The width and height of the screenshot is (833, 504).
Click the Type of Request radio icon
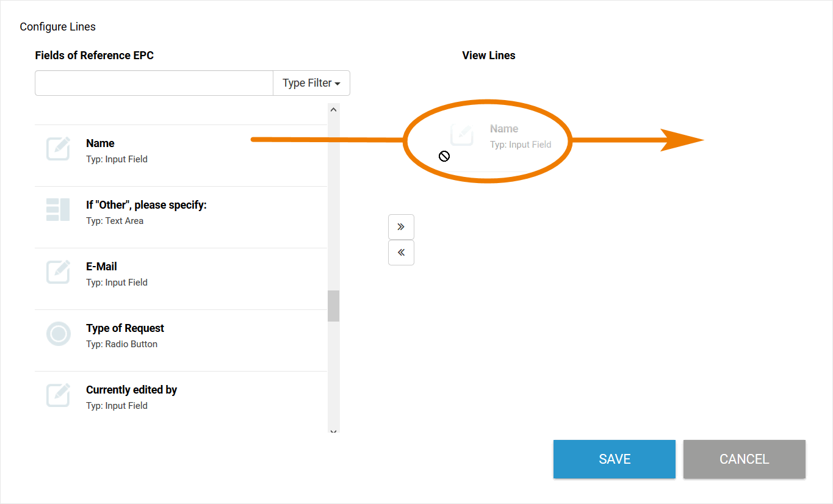59,334
